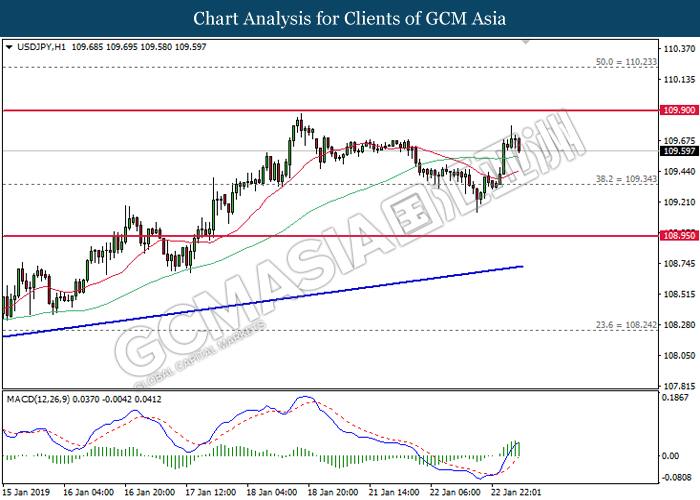Viewport: 700px width, 500px height.
Task: Select the 108.950 red price label
Action: tap(679, 236)
